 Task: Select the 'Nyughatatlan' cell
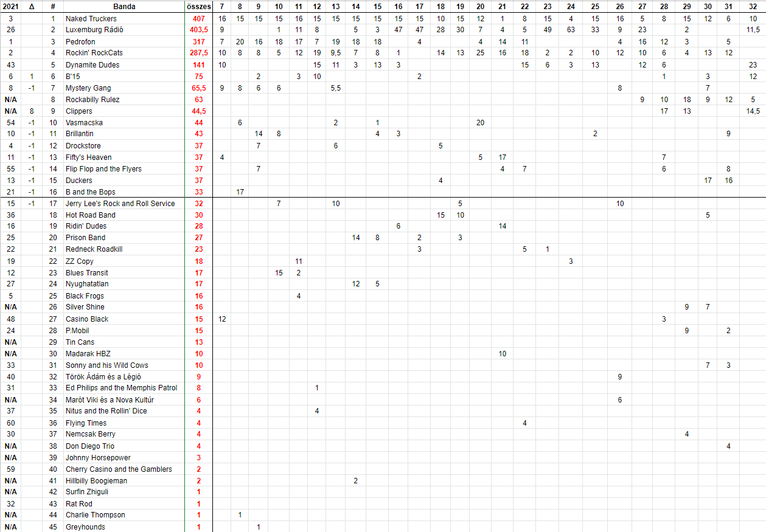tap(124, 284)
